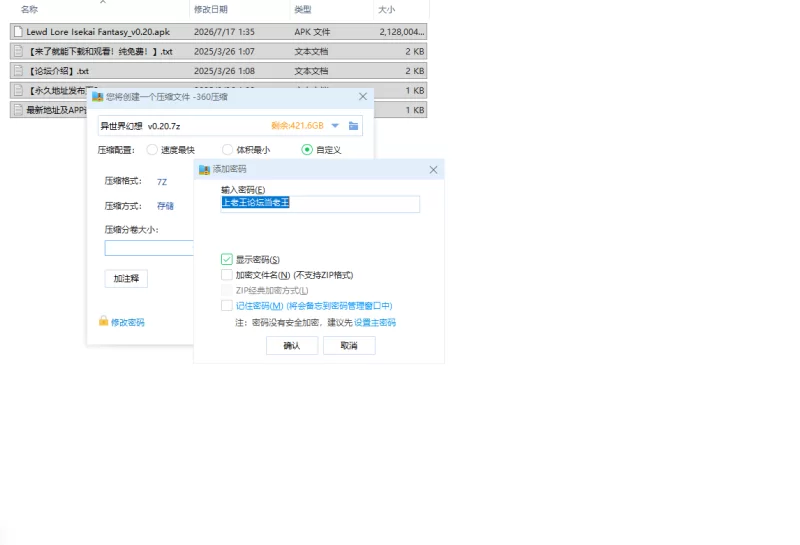Sort files by 类型 column header
This screenshot has height=545, width=800.
pyautogui.click(x=303, y=9)
